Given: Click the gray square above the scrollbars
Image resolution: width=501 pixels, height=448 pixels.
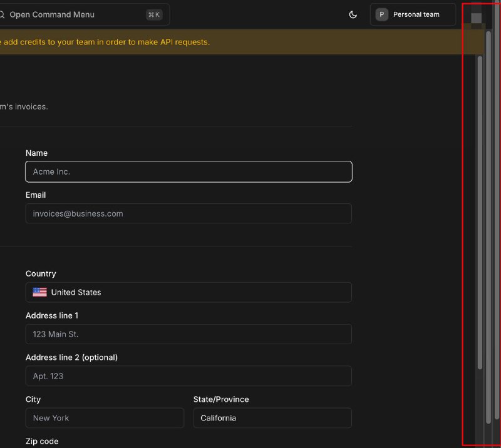Looking at the screenshot, I should 476,18.
